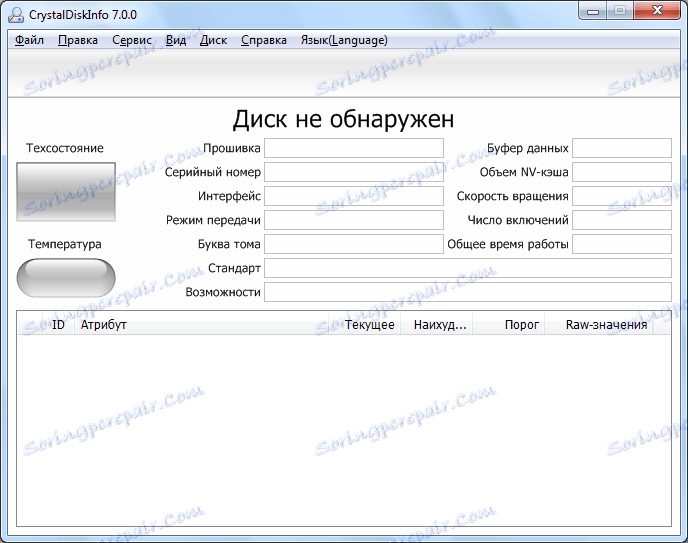Click the Объем NV-кэша field
The image size is (688, 543).
[622, 172]
